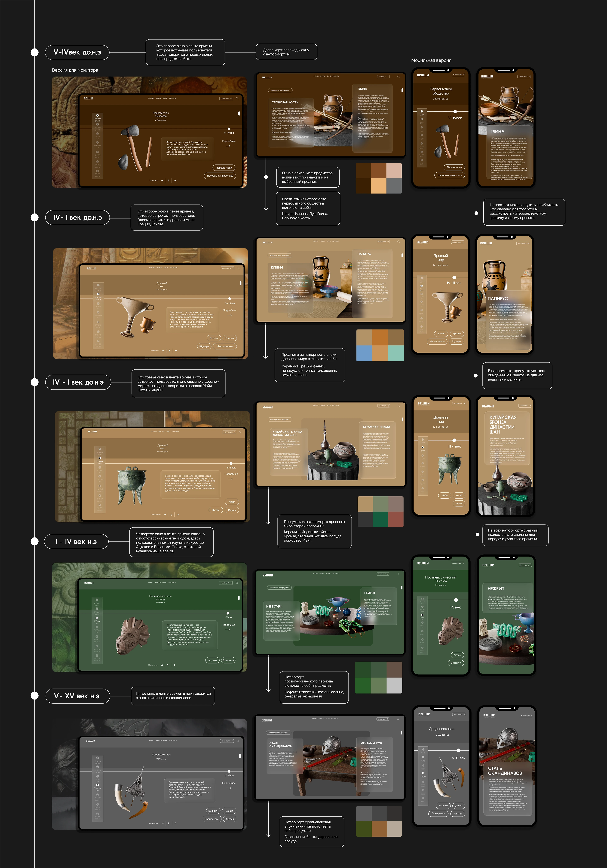The image size is (607, 868).
Task: Pick blue swatch in Древний мир palette
Action: [x=365, y=353]
